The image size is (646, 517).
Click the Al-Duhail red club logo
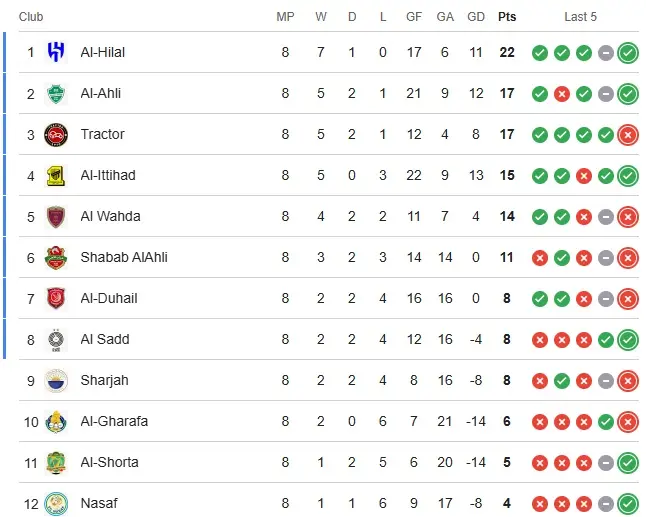coord(56,298)
